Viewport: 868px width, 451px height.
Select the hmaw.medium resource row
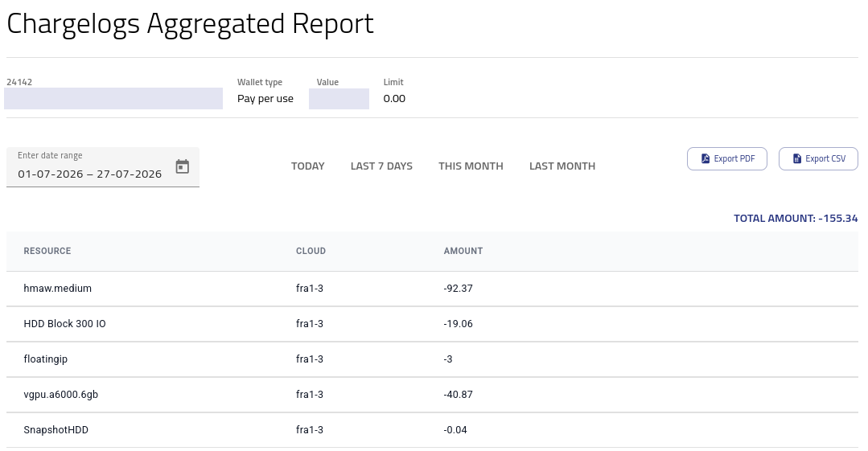tap(432, 289)
